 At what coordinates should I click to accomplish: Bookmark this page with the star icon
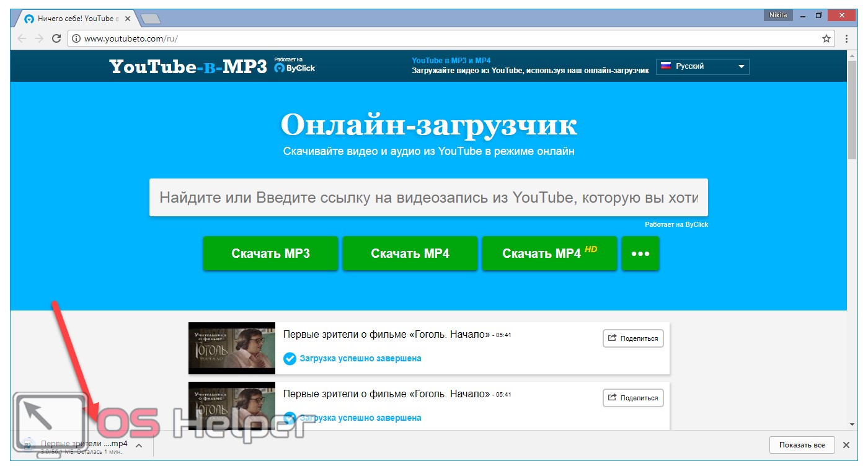(826, 38)
